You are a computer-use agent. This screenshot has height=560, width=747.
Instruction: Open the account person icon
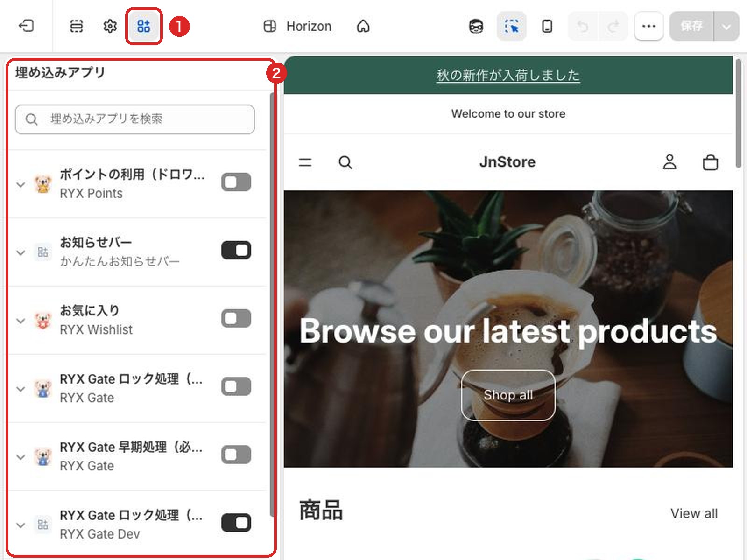[x=670, y=162]
